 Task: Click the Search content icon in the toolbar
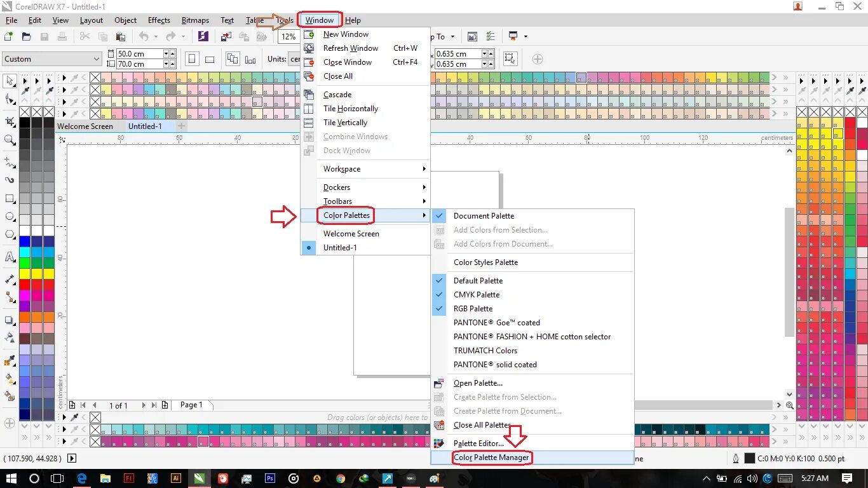(x=203, y=37)
